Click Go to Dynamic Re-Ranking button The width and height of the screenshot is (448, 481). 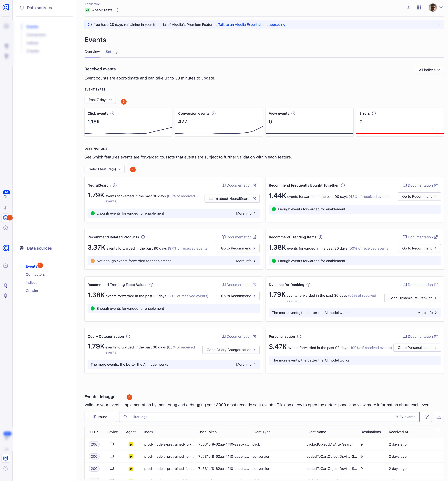pos(412,298)
